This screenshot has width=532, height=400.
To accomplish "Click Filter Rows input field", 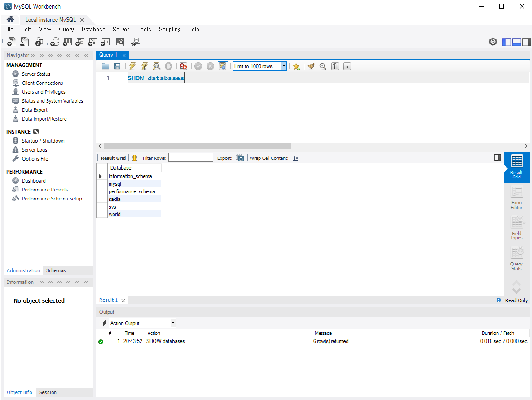I will point(191,158).
